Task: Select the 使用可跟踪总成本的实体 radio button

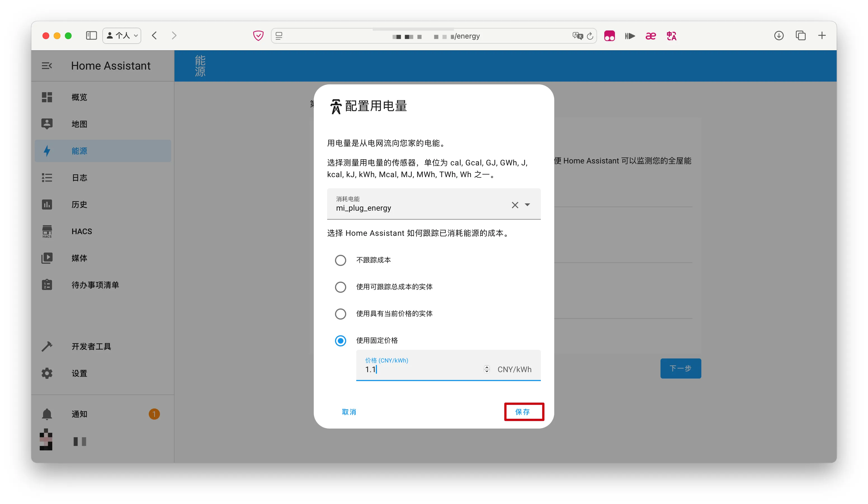Action: pyautogui.click(x=340, y=287)
